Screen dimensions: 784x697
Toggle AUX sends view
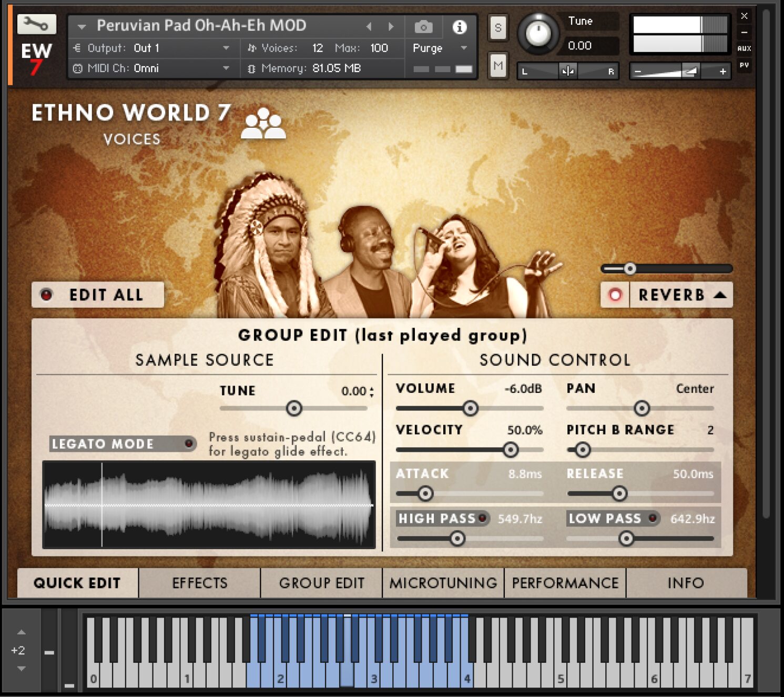pyautogui.click(x=744, y=48)
